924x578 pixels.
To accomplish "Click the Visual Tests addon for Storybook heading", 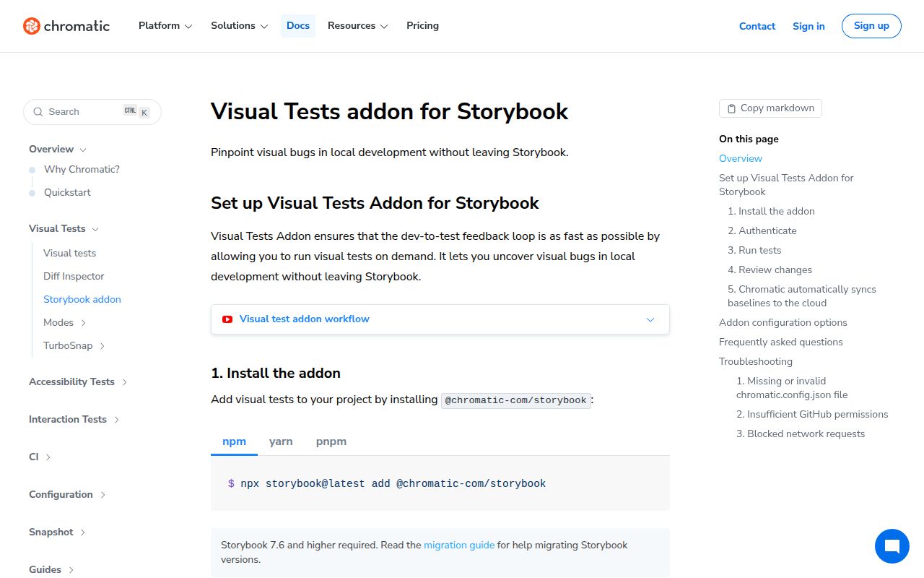I will pos(390,112).
